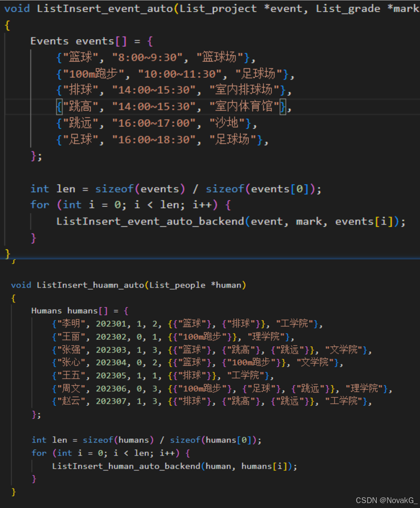Click the "16:00~18:30" time string

click(154, 140)
